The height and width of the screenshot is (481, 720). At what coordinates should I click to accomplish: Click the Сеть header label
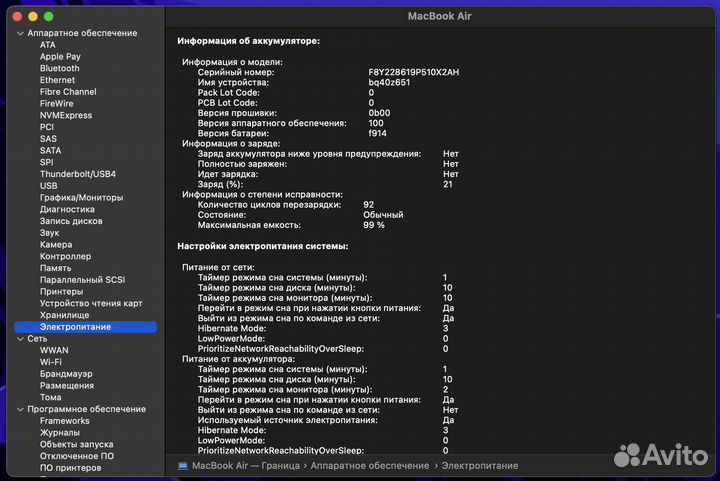[x=37, y=339]
